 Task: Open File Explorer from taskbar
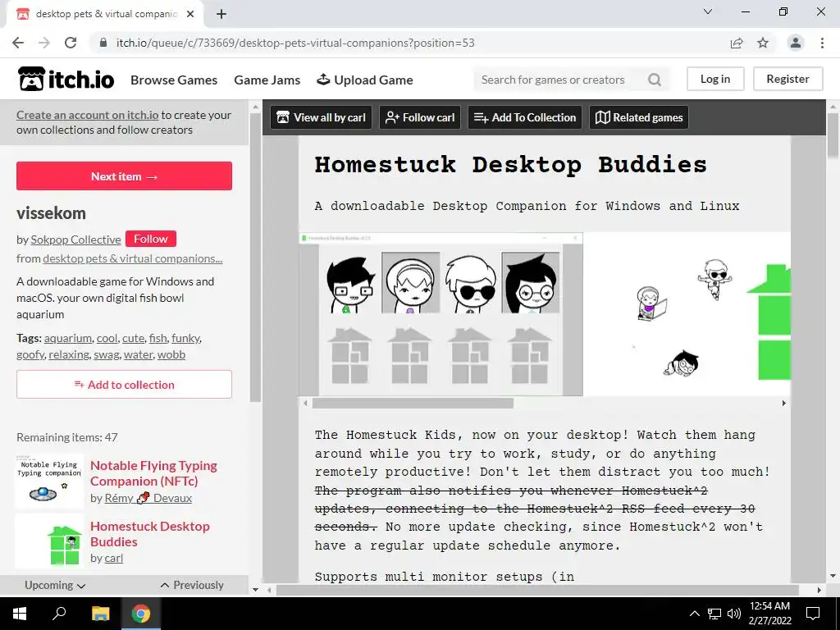[x=100, y=614]
